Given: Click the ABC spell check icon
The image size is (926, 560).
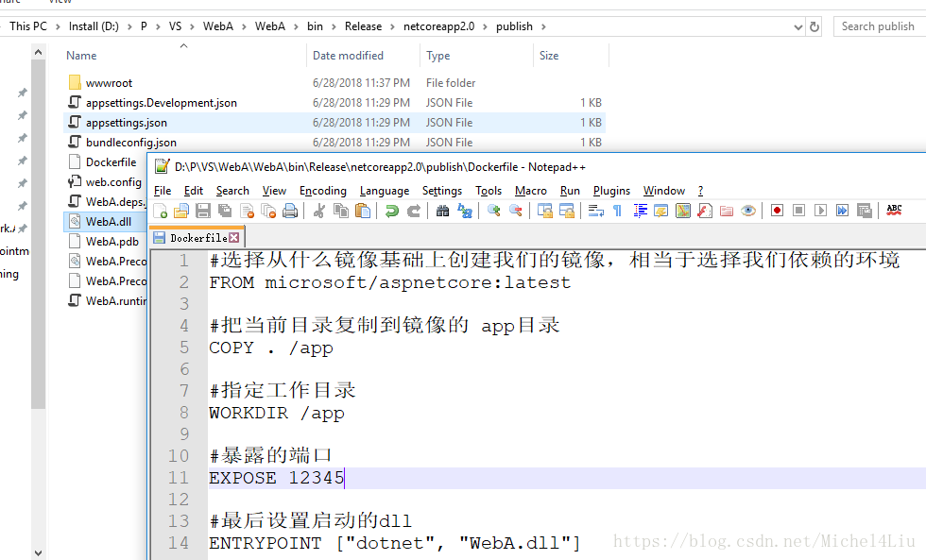Looking at the screenshot, I should [x=894, y=211].
